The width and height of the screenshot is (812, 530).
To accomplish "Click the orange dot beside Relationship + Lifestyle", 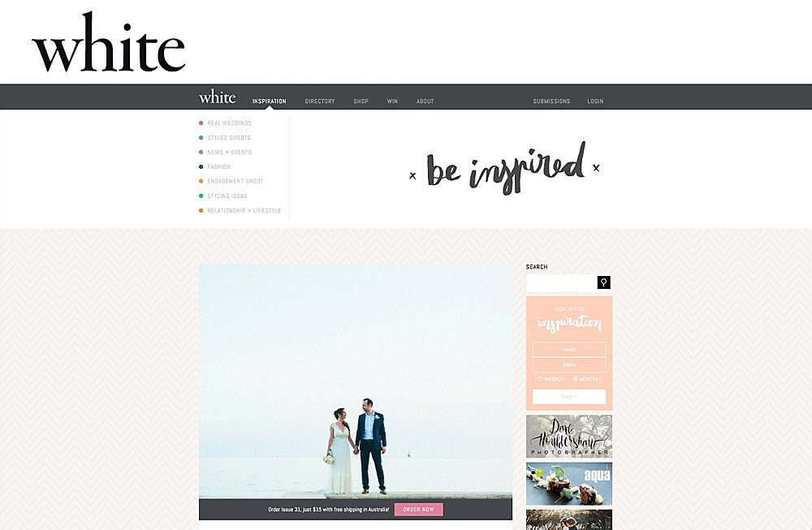I will click(x=201, y=211).
